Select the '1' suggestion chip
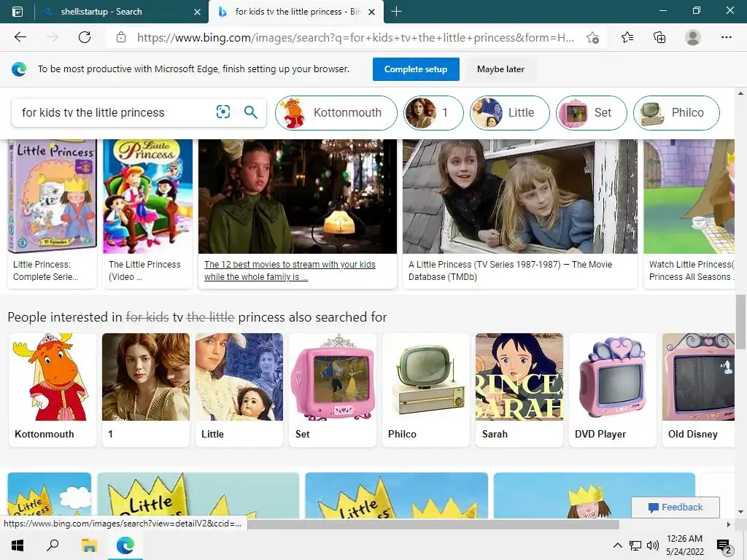This screenshot has width=747, height=560. pyautogui.click(x=433, y=113)
